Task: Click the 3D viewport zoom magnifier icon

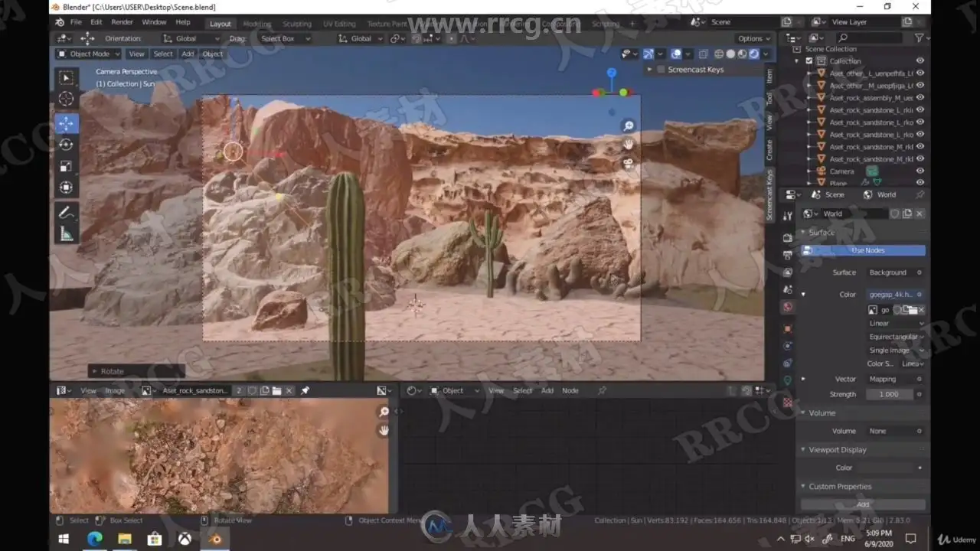Action: (x=629, y=126)
